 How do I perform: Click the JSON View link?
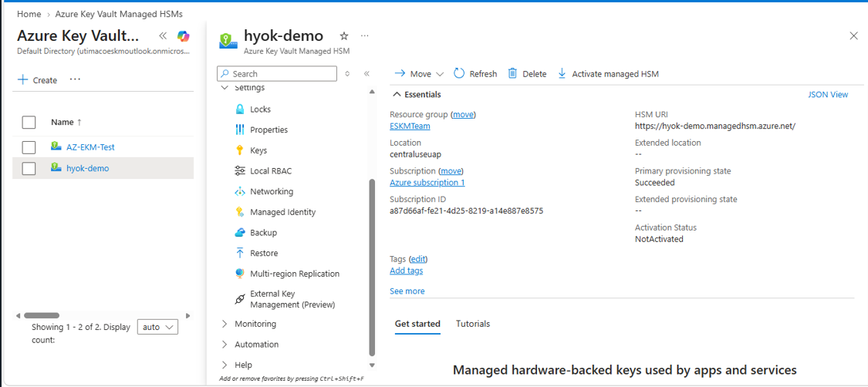(x=828, y=95)
